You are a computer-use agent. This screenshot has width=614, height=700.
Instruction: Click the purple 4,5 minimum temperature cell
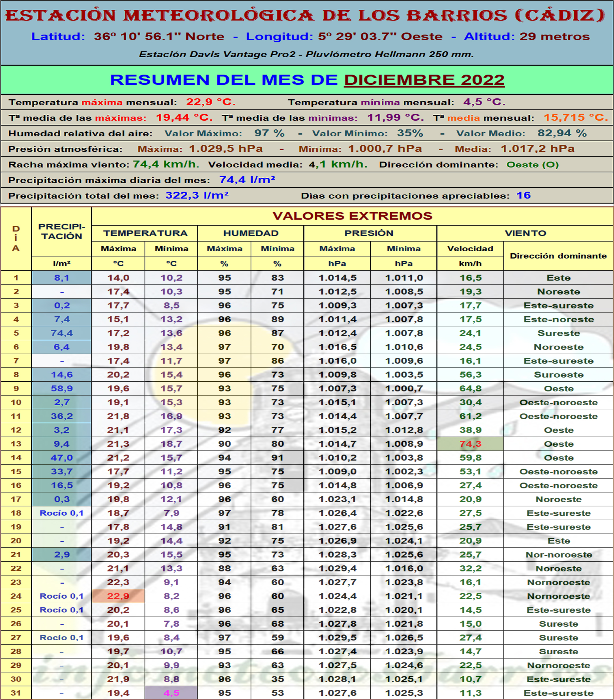[171, 693]
